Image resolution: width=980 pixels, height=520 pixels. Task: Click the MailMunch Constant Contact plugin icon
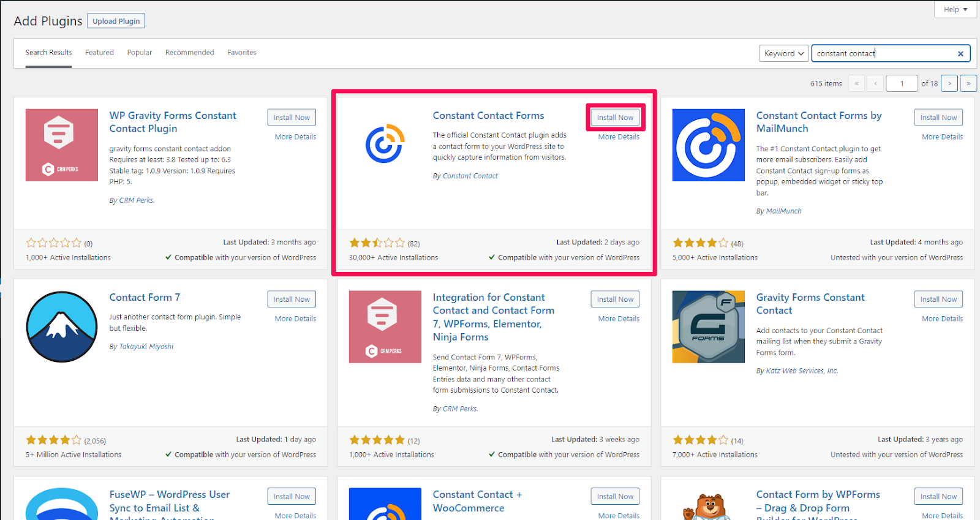tap(708, 145)
